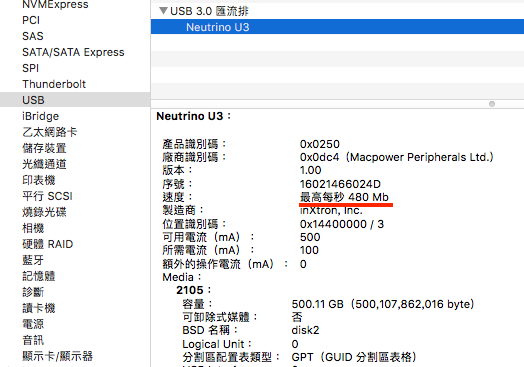Click required current value 100
This screenshot has width=524, height=367.
309,250
